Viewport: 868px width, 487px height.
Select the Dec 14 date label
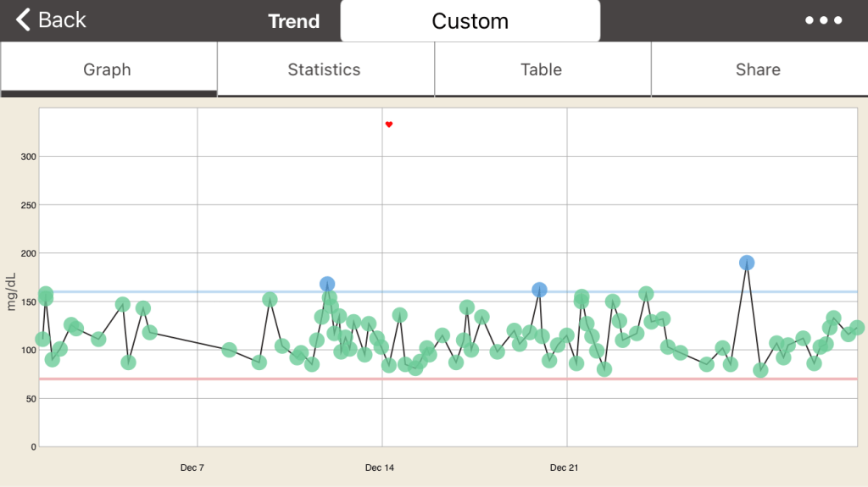point(379,468)
